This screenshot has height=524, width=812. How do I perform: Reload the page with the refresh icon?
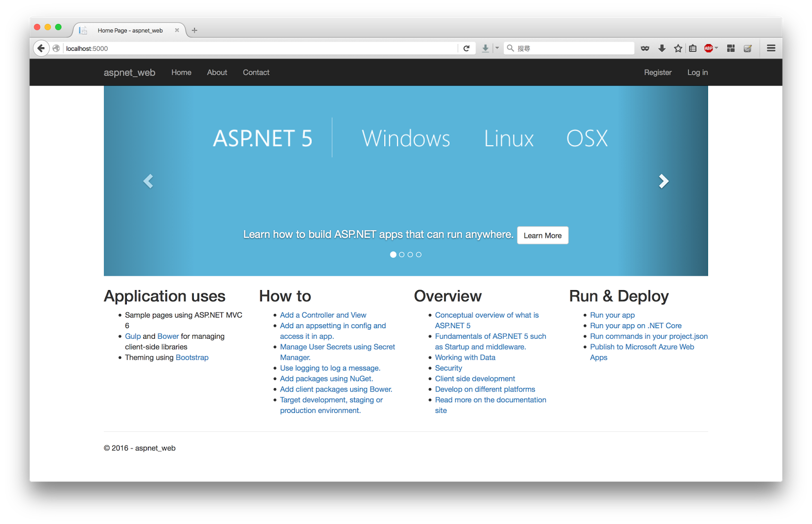coord(466,48)
